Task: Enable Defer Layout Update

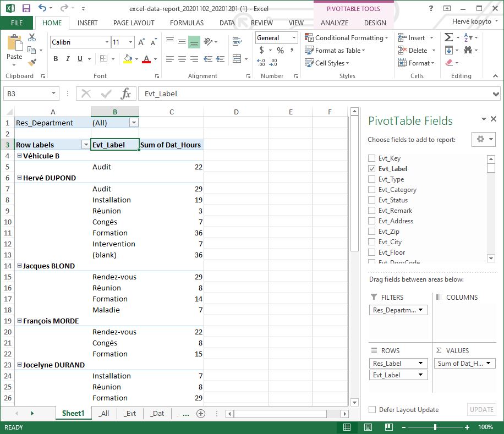Action: tap(372, 410)
